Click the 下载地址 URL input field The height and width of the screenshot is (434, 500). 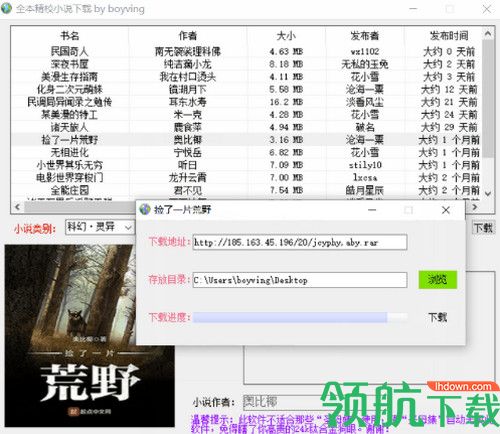300,242
